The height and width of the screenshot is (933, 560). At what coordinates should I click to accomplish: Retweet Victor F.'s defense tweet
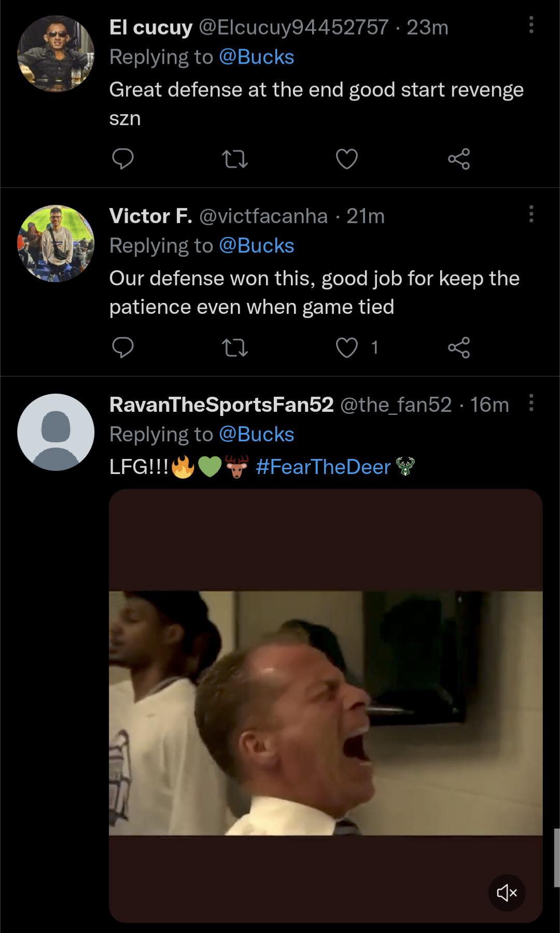click(x=235, y=347)
